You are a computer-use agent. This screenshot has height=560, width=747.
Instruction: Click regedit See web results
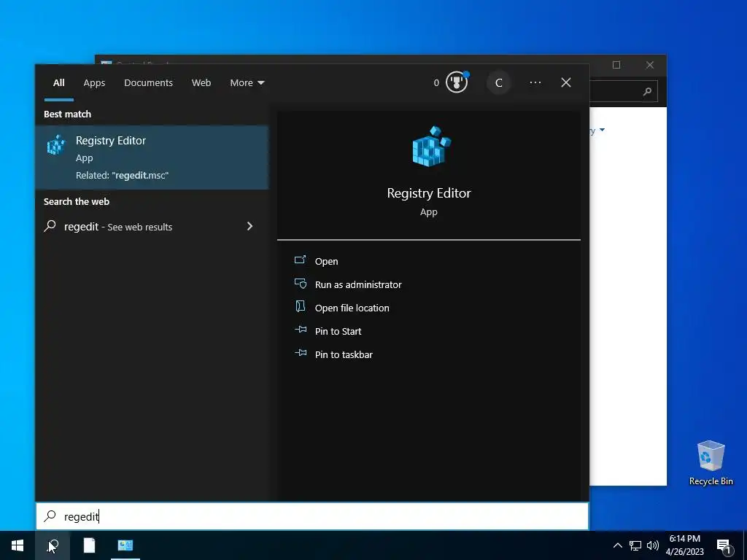coord(152,227)
